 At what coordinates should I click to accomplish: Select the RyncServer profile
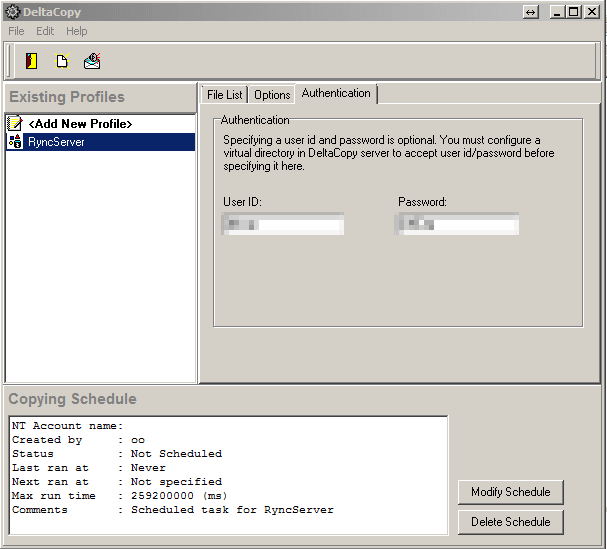click(x=101, y=142)
